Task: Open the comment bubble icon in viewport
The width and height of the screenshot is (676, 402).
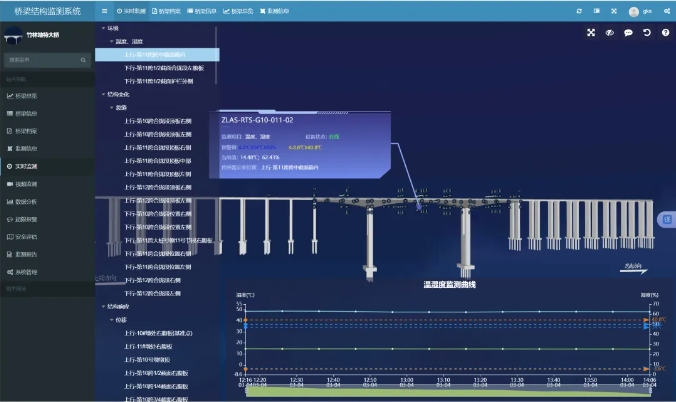Action: 628,32
